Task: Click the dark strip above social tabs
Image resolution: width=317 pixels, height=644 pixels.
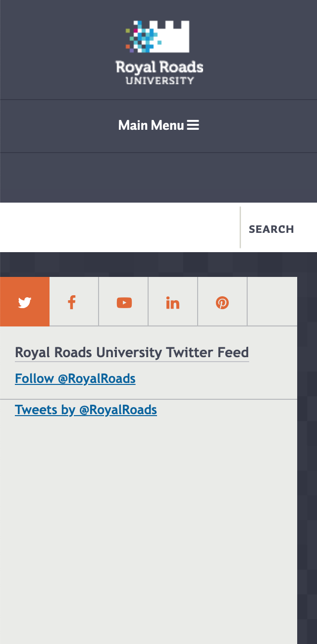Action: [158, 265]
